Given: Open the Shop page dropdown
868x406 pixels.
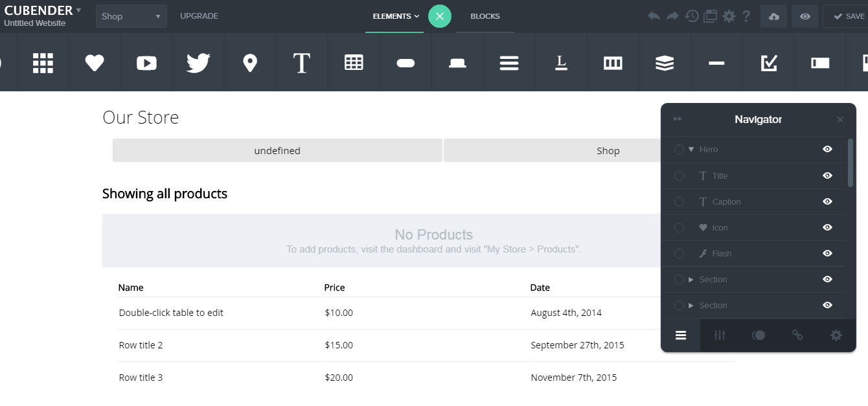Looking at the screenshot, I should [131, 16].
